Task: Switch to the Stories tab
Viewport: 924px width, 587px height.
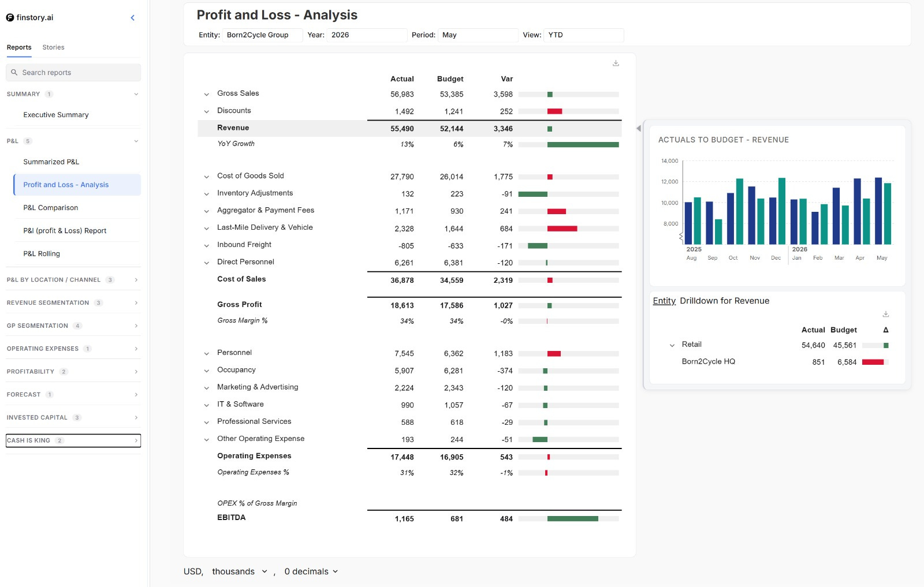Action: coord(53,47)
